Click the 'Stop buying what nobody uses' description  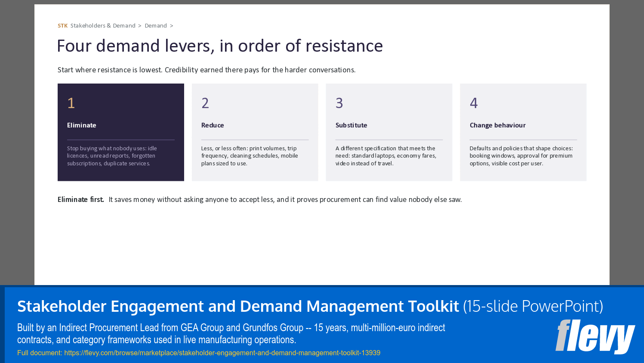[112, 156]
